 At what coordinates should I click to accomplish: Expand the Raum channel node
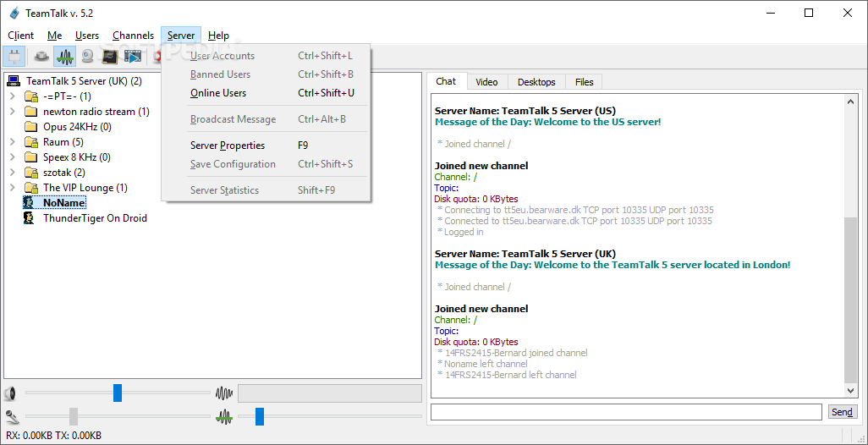coord(12,141)
